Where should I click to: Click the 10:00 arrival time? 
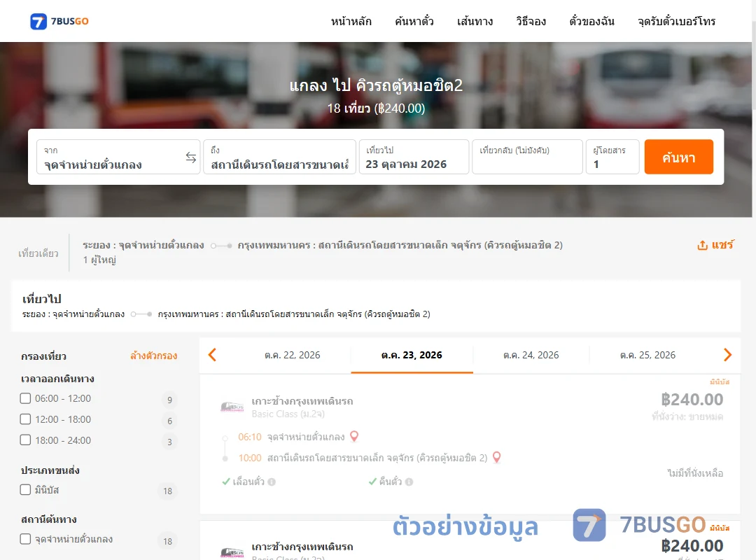pyautogui.click(x=250, y=458)
